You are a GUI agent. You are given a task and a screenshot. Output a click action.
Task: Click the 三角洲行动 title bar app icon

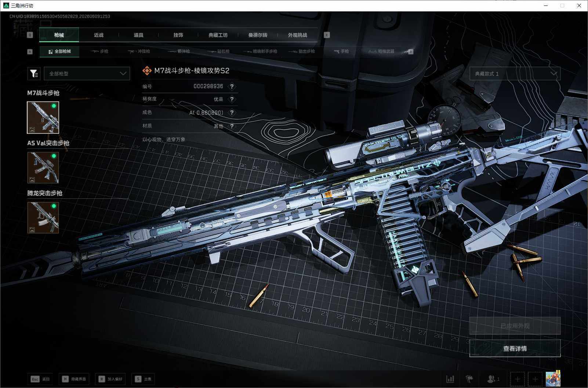click(x=6, y=6)
